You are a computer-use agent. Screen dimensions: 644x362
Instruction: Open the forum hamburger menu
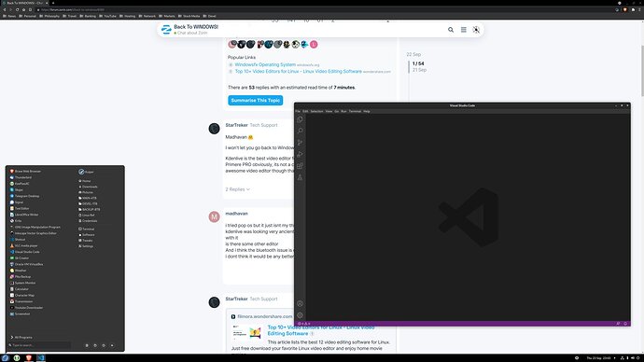[463, 30]
